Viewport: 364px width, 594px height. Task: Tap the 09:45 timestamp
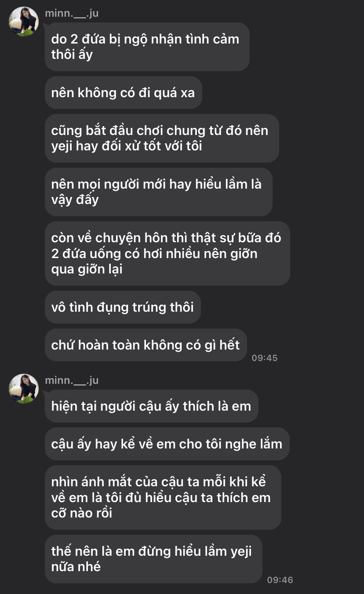click(265, 358)
